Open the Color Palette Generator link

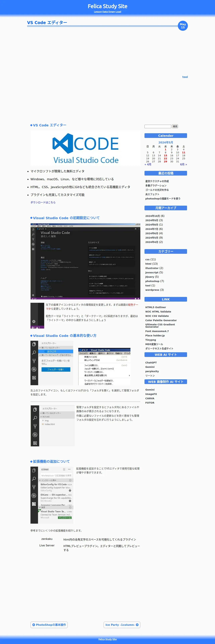(161, 320)
